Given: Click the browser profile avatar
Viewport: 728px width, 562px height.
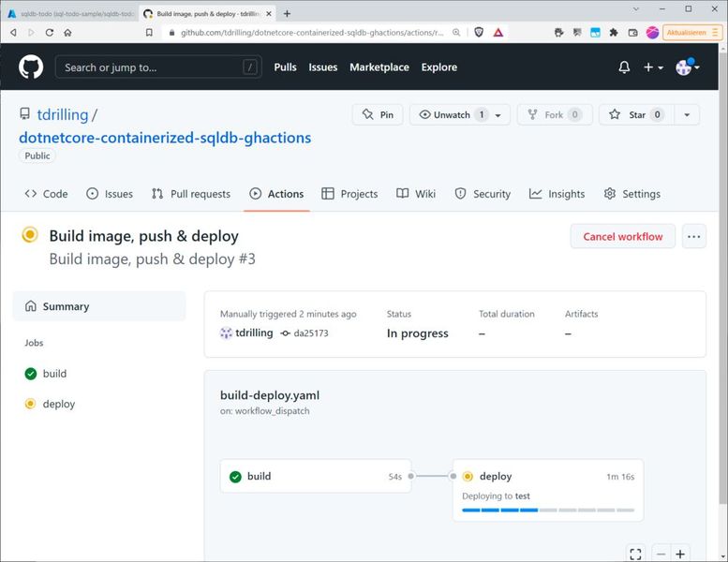Looking at the screenshot, I should [652, 33].
